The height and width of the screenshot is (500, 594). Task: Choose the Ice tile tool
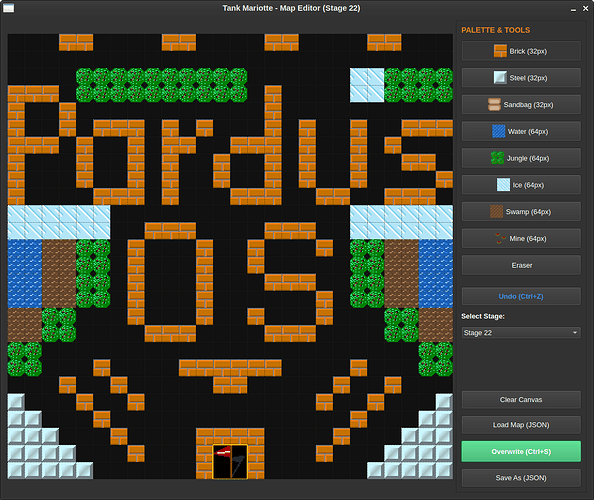click(x=521, y=185)
